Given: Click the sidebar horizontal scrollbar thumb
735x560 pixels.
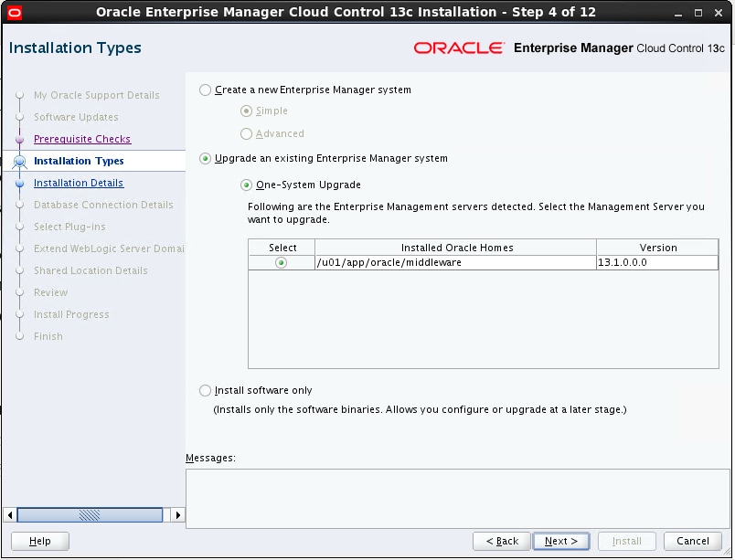Looking at the screenshot, I should coord(90,515).
